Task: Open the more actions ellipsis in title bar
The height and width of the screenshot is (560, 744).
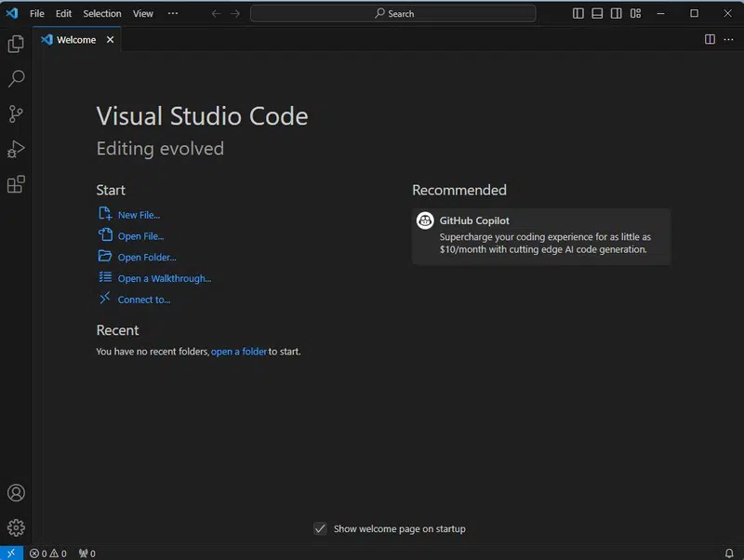Action: 173,13
